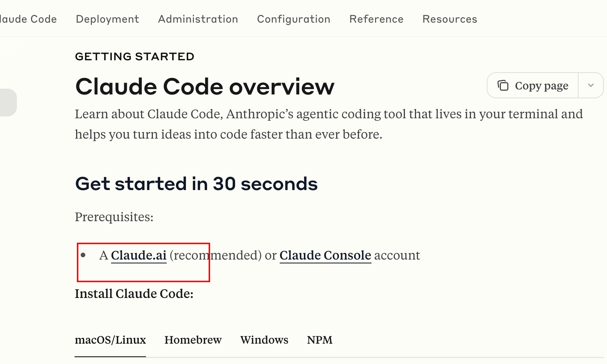Expand the Copy page dropdown chevron
Screen dimensions: 607x364
tap(591, 85)
